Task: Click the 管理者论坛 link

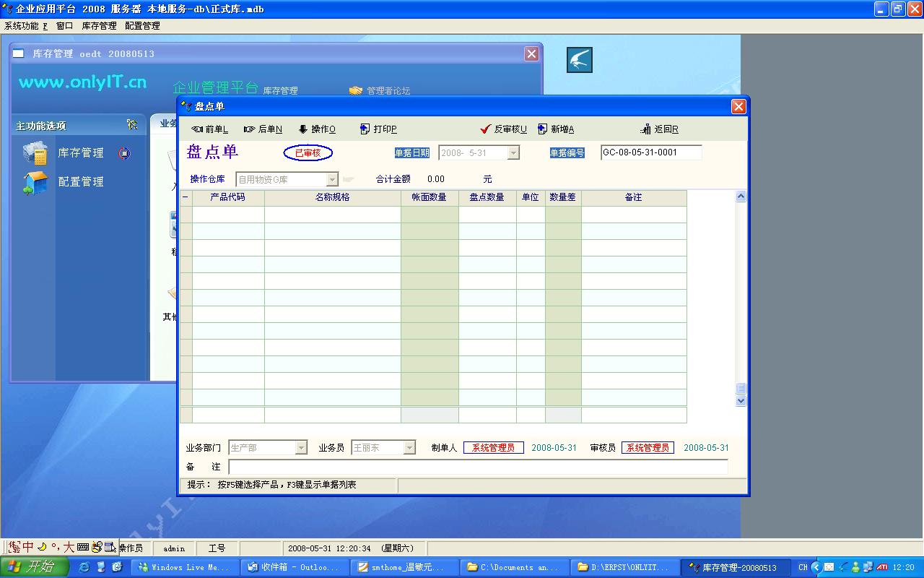Action: [x=388, y=91]
